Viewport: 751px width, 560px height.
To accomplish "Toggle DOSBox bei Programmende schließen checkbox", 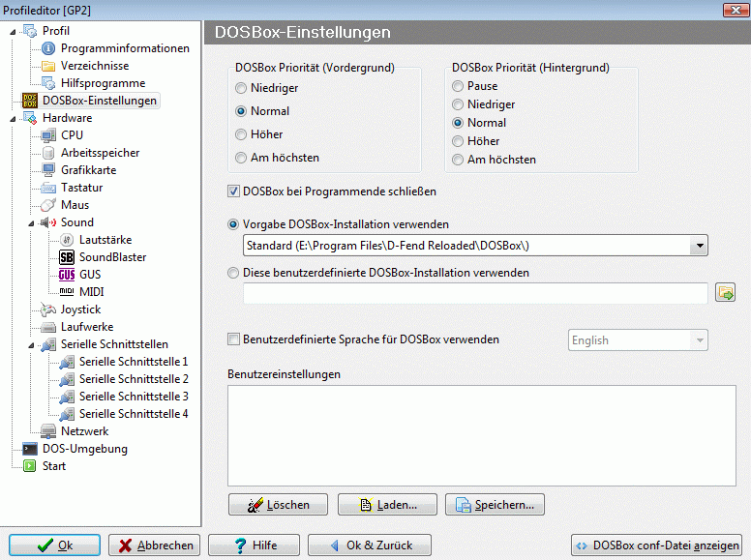I will [233, 192].
